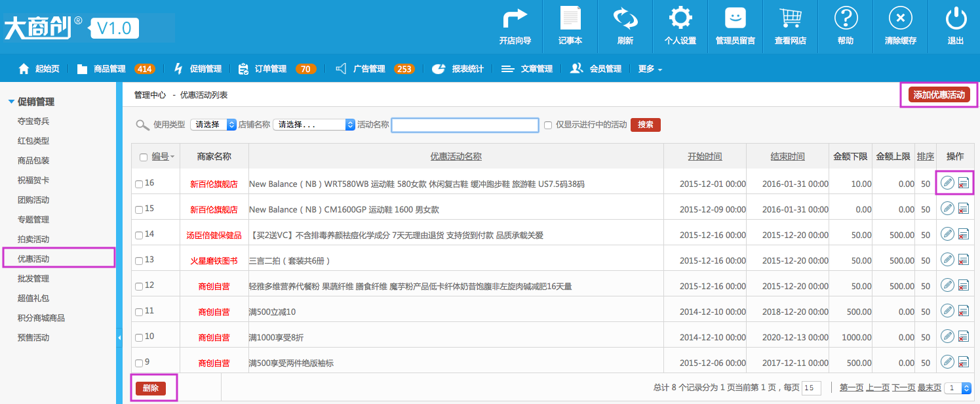Open 管理员留言 message icon
The height and width of the screenshot is (404, 980).
(735, 18)
